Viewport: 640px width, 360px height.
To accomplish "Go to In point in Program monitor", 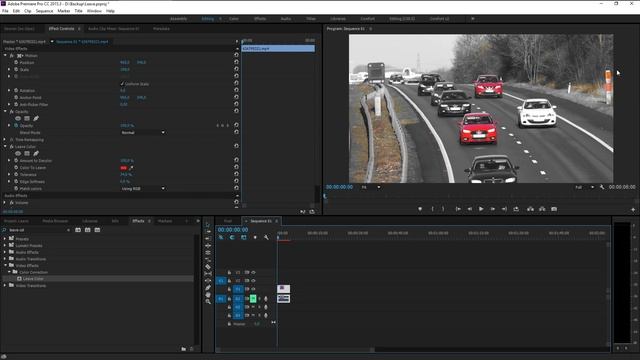I will coord(458,209).
